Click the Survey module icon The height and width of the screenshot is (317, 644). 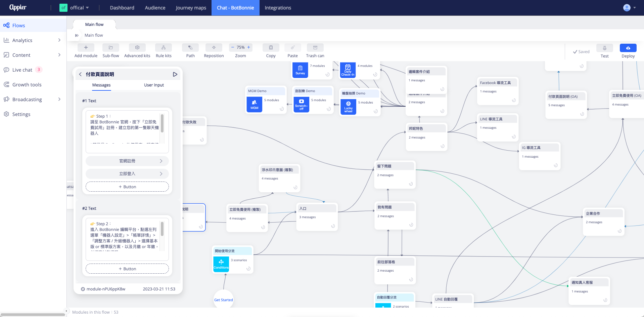coord(300,70)
